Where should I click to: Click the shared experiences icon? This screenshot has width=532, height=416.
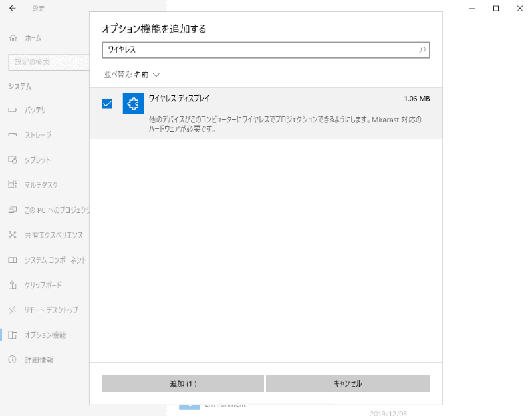tap(13, 235)
